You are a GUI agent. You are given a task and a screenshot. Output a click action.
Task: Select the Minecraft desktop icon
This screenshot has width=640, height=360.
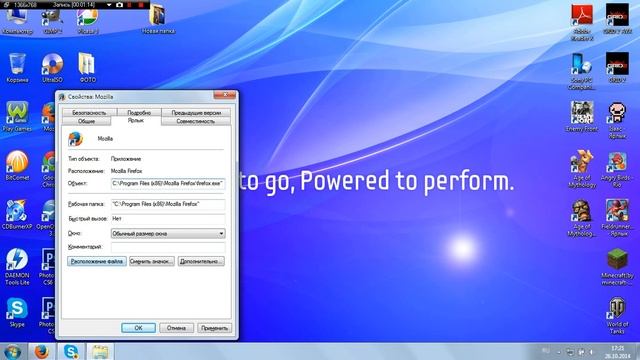[617, 267]
